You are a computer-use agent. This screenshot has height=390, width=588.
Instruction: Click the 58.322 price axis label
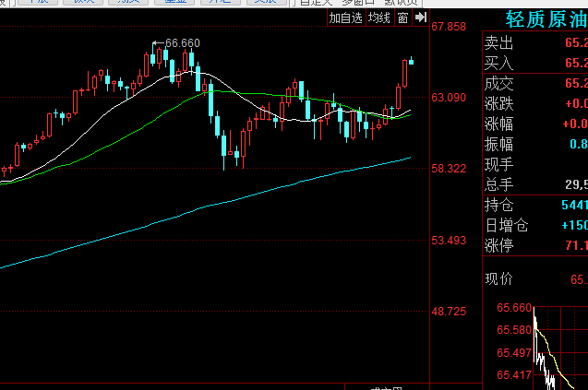click(449, 169)
